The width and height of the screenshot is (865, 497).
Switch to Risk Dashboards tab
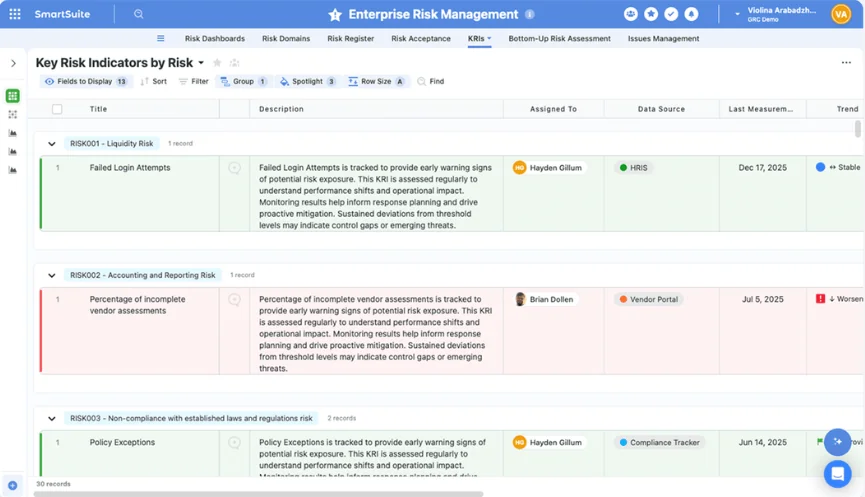(215, 39)
